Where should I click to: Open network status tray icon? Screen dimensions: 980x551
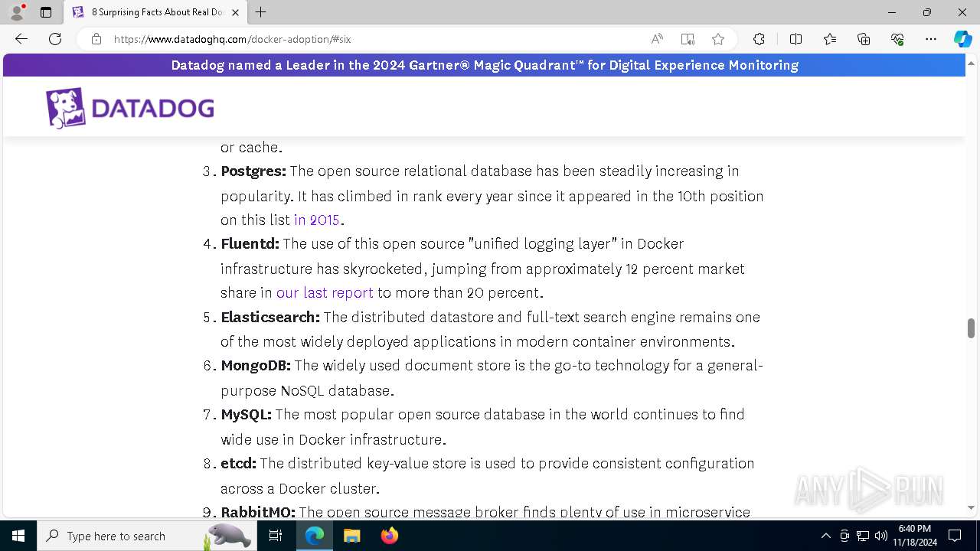point(863,536)
